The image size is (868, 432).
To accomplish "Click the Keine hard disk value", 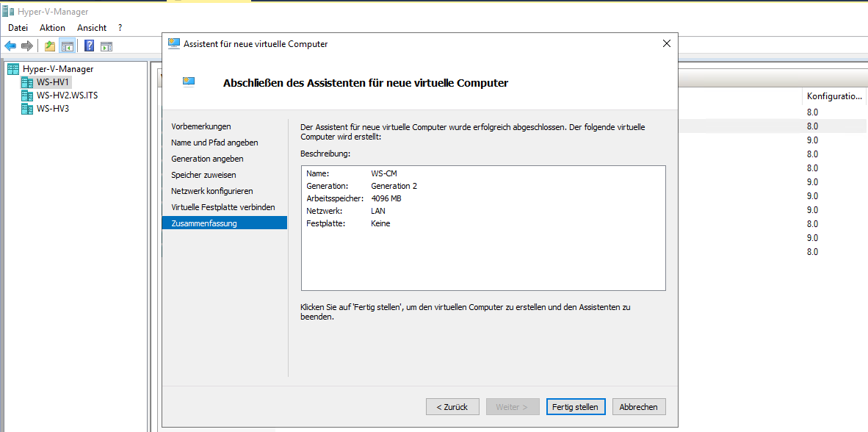I will [x=381, y=224].
